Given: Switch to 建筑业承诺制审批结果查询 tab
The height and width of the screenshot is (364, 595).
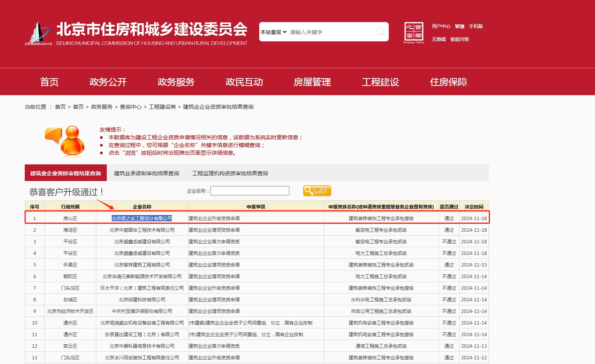Looking at the screenshot, I should 146,173.
